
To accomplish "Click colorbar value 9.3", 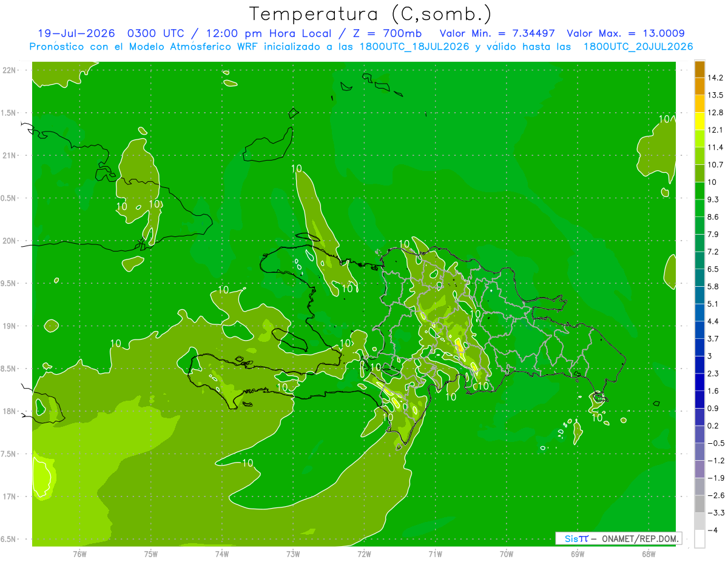I will coord(713,199).
